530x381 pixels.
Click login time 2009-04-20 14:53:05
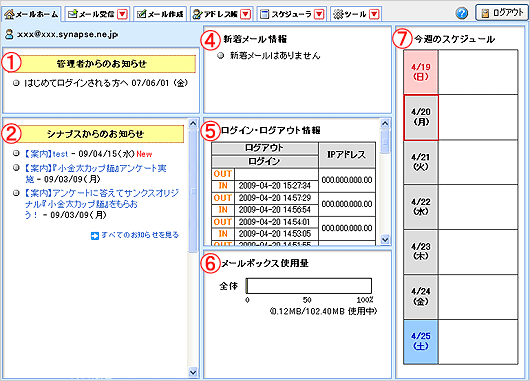(x=274, y=234)
